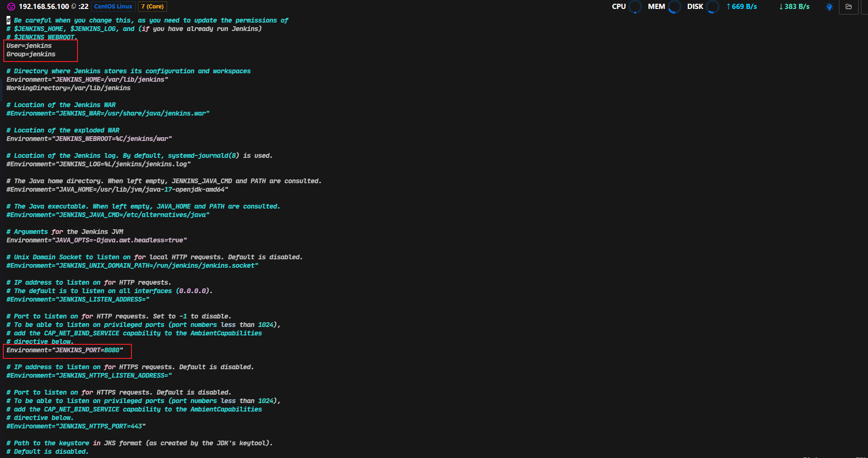Click the small icon between IP and port

point(74,7)
